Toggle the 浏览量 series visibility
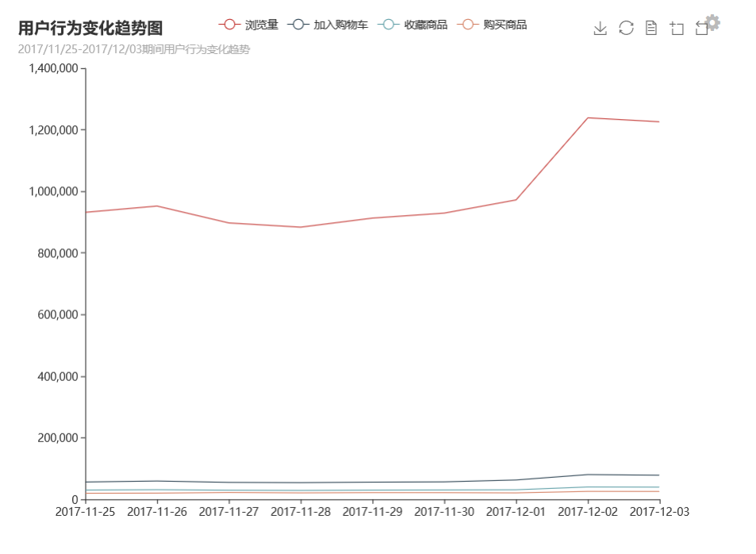This screenshot has width=756, height=554. [255, 24]
